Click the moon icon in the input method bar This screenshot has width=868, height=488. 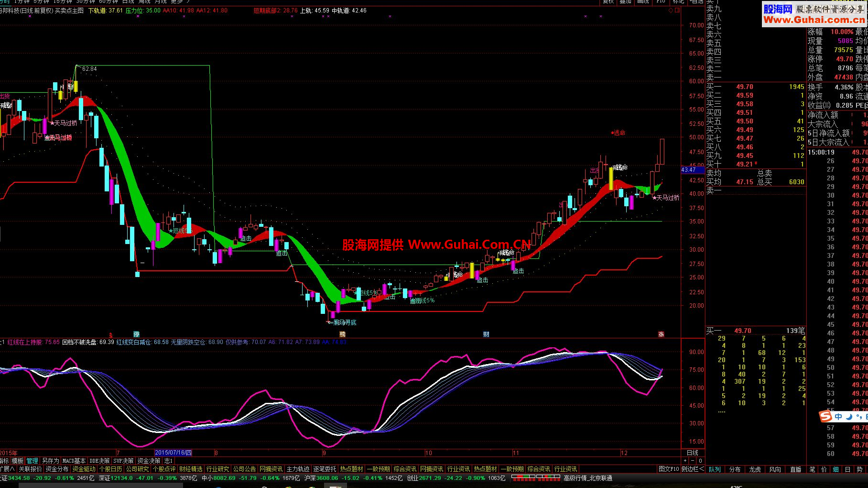point(849,417)
